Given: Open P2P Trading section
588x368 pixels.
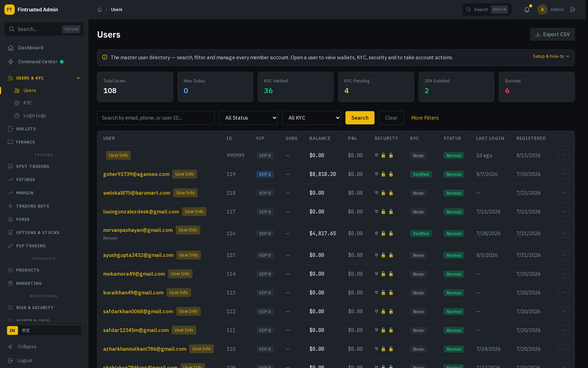Looking at the screenshot, I should (x=44, y=246).
